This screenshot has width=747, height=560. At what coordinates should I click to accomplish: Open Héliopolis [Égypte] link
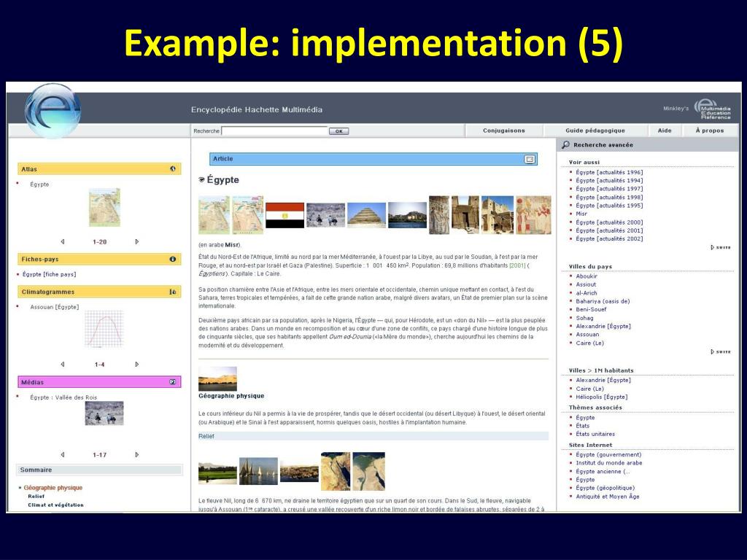coord(602,397)
